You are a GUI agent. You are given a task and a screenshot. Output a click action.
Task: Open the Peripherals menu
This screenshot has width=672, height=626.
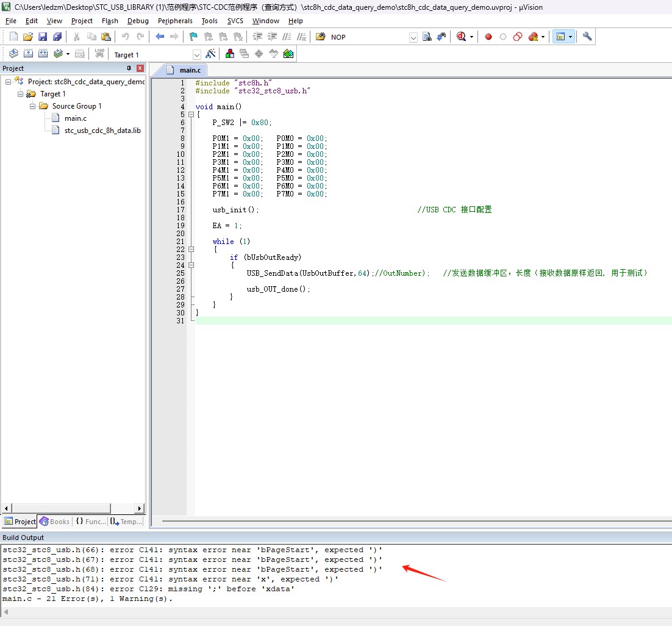(175, 21)
